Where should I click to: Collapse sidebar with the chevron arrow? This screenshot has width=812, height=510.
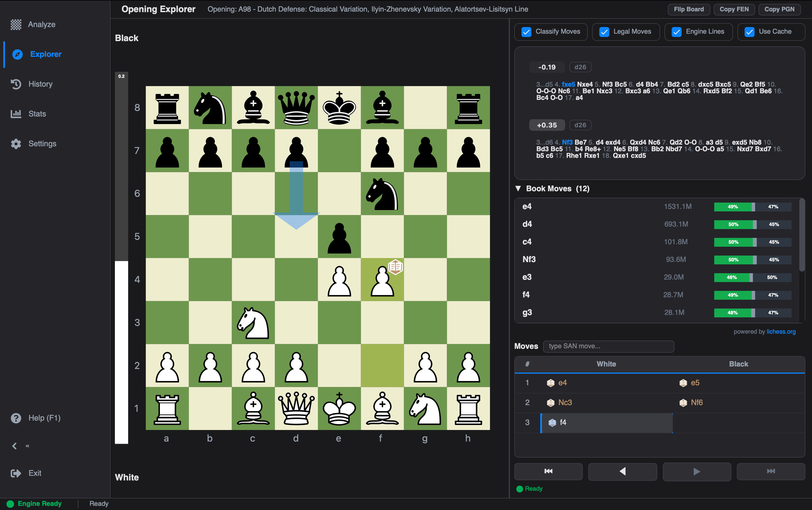pos(14,446)
